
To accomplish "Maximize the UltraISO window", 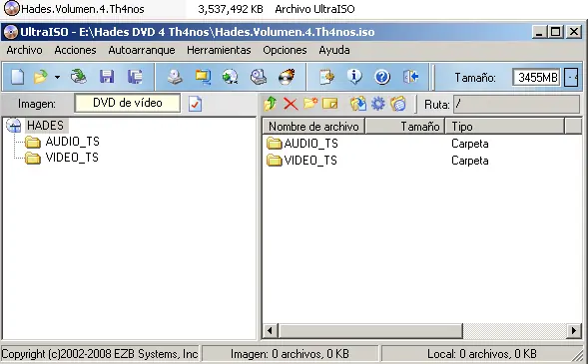I will point(556,32).
